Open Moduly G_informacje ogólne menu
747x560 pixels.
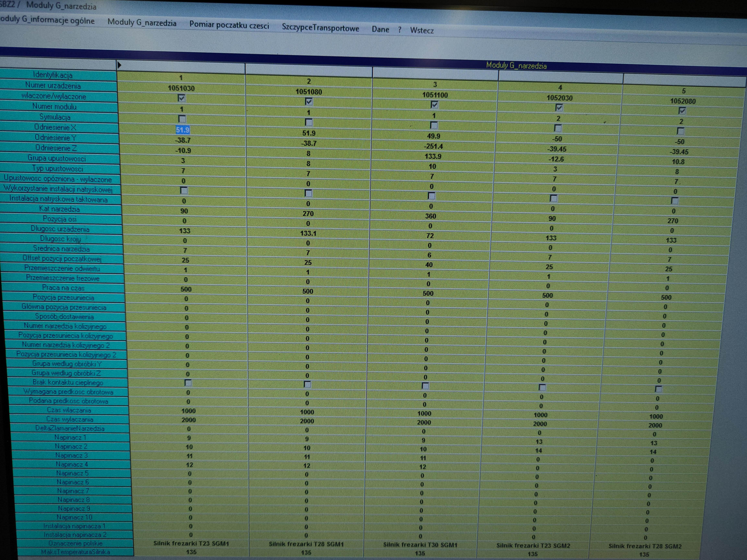(47, 20)
